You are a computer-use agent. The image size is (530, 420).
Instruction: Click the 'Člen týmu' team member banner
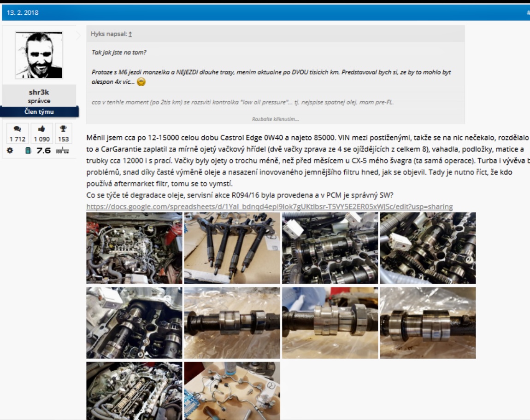click(39, 112)
